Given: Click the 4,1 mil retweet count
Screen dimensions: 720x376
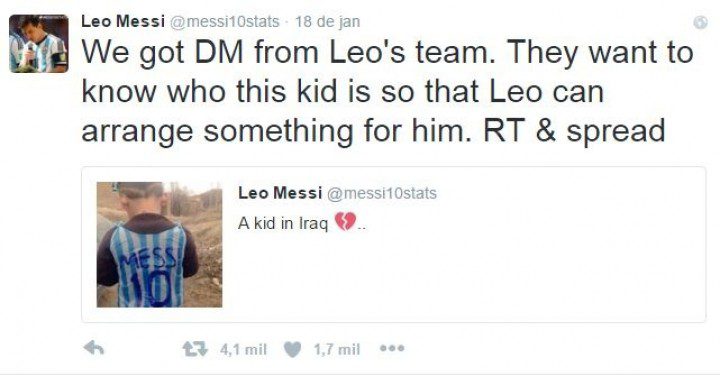Looking at the screenshot, I should click(243, 350).
